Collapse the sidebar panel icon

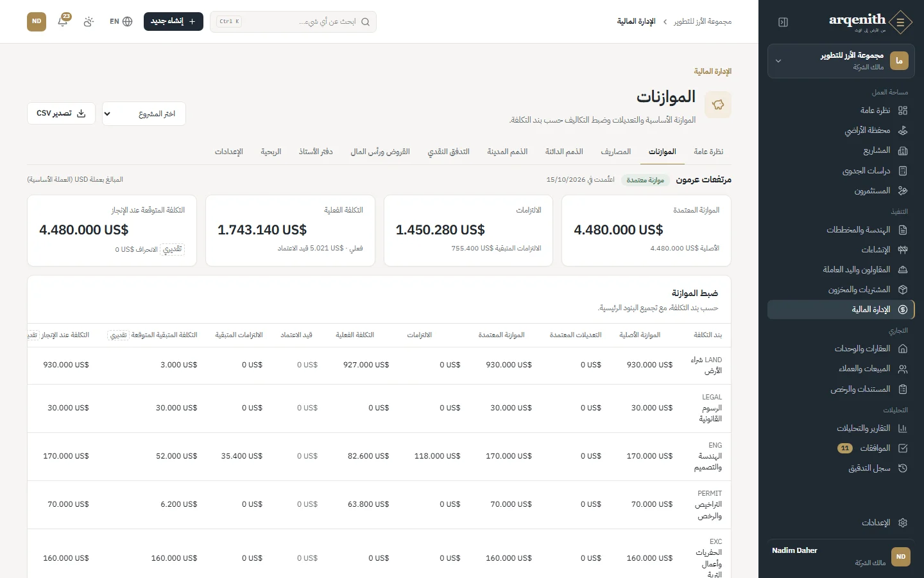tap(783, 22)
